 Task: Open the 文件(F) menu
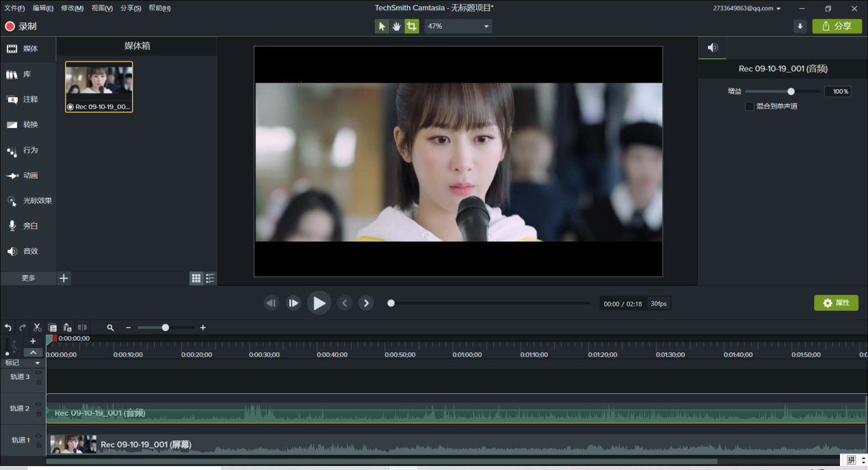(14, 8)
